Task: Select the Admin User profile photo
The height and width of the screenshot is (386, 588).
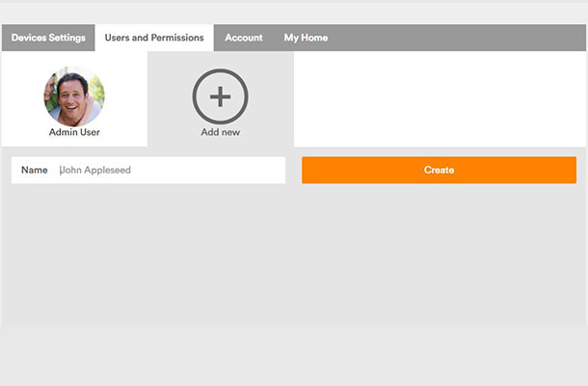Action: click(x=74, y=96)
